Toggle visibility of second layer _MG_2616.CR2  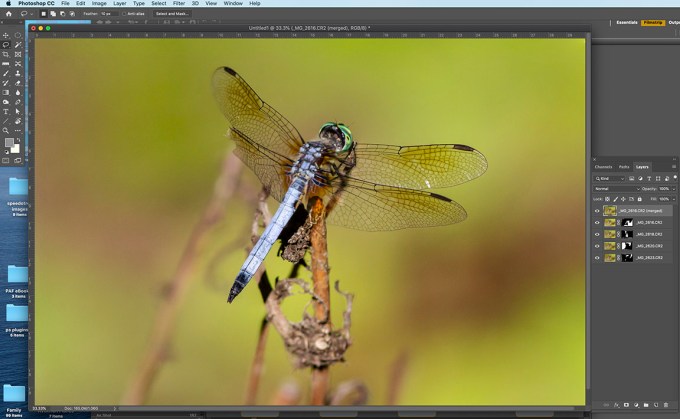597,223
